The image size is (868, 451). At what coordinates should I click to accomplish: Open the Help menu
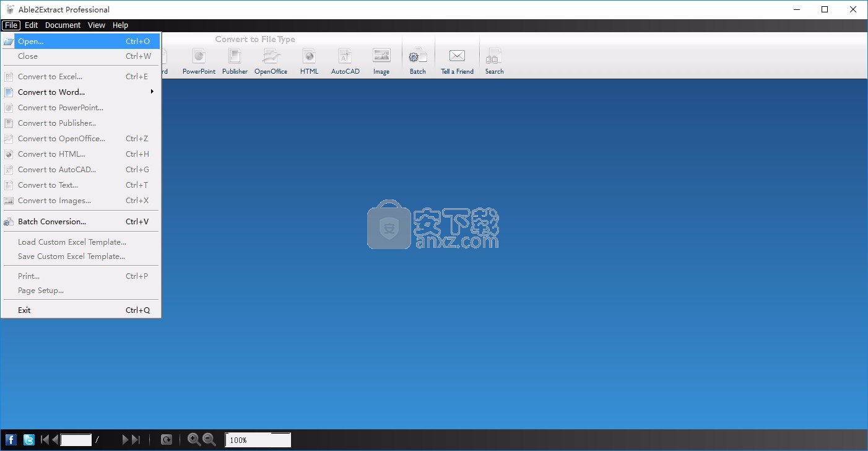(121, 25)
